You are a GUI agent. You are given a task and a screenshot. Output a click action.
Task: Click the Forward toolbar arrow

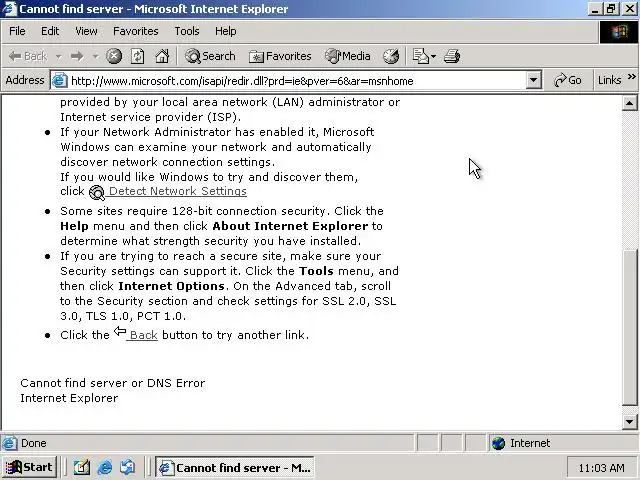(77, 56)
